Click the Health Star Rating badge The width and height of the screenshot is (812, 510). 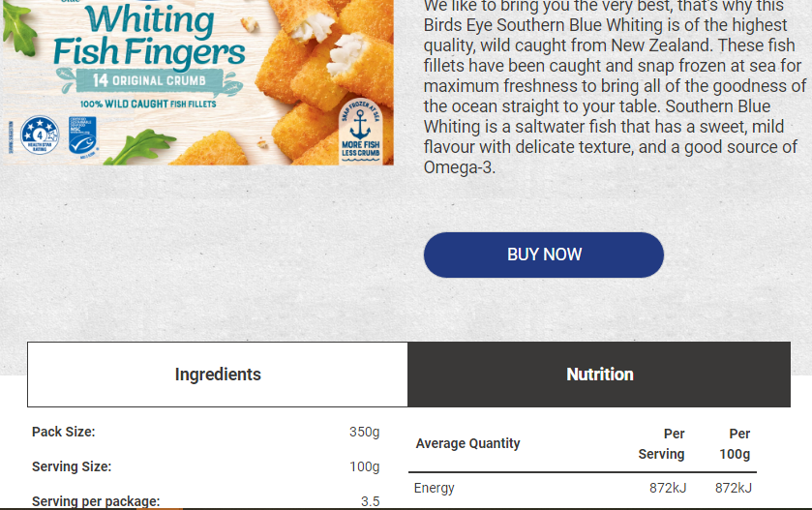40,135
